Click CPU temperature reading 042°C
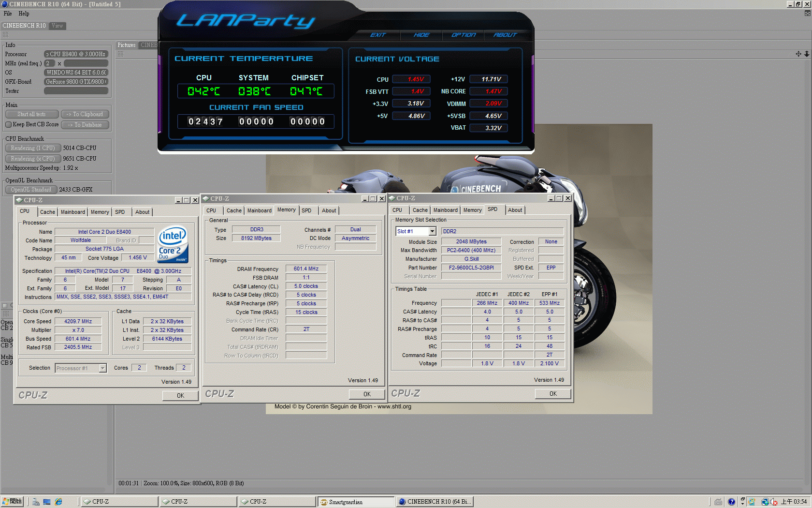The width and height of the screenshot is (812, 508). tap(204, 91)
